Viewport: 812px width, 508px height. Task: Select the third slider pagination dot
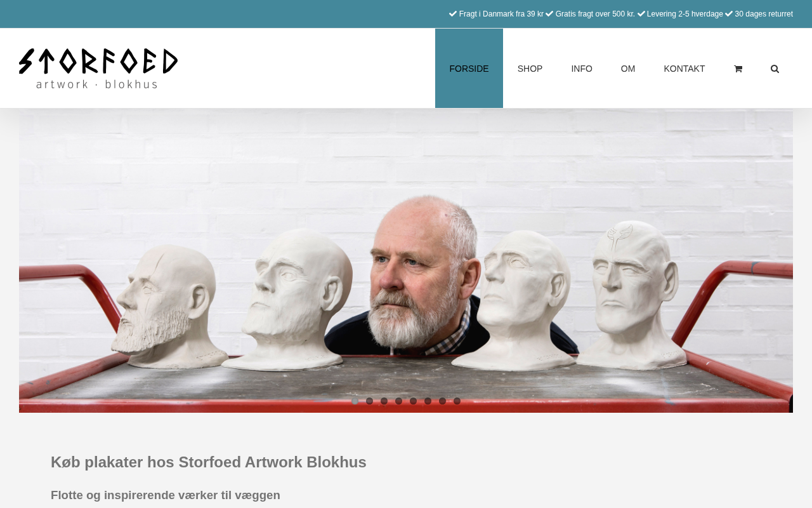tap(384, 401)
